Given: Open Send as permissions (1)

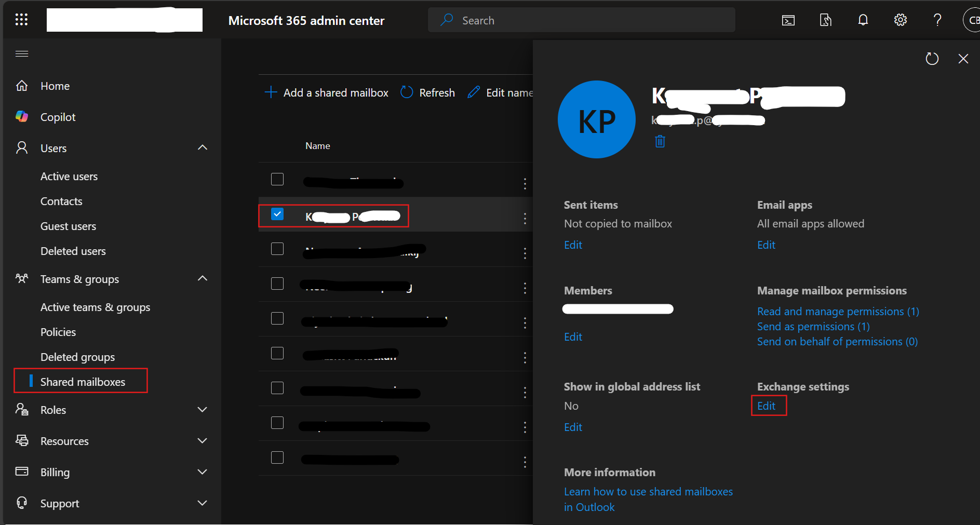Looking at the screenshot, I should (813, 327).
